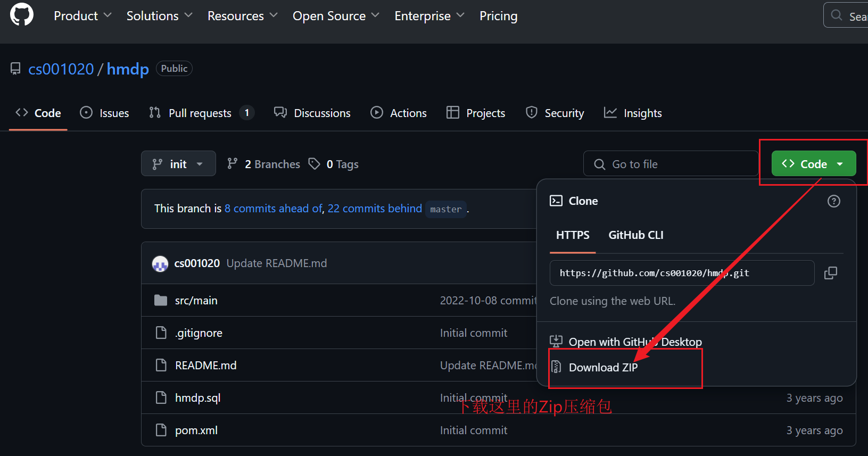This screenshot has width=868, height=456.
Task: Copy the clone URL to clipboard
Action: click(831, 273)
